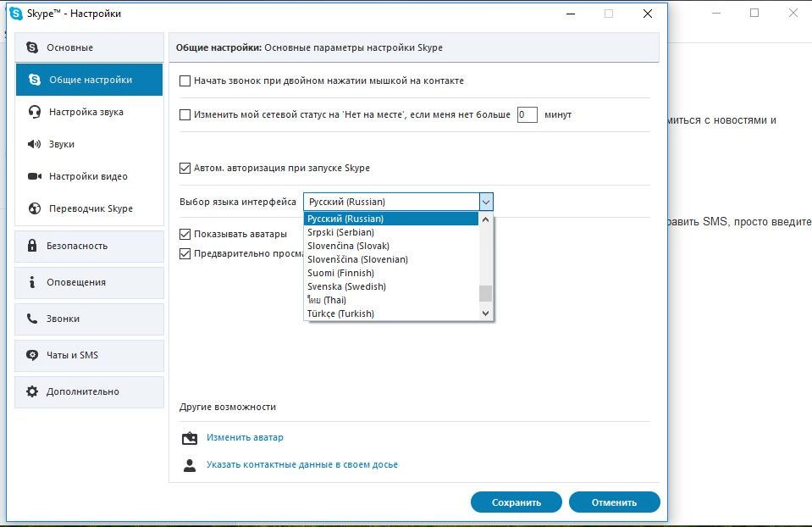Pick Slovenščina (Slovenian) language option
Screen dimensions: 812x527
coord(391,259)
